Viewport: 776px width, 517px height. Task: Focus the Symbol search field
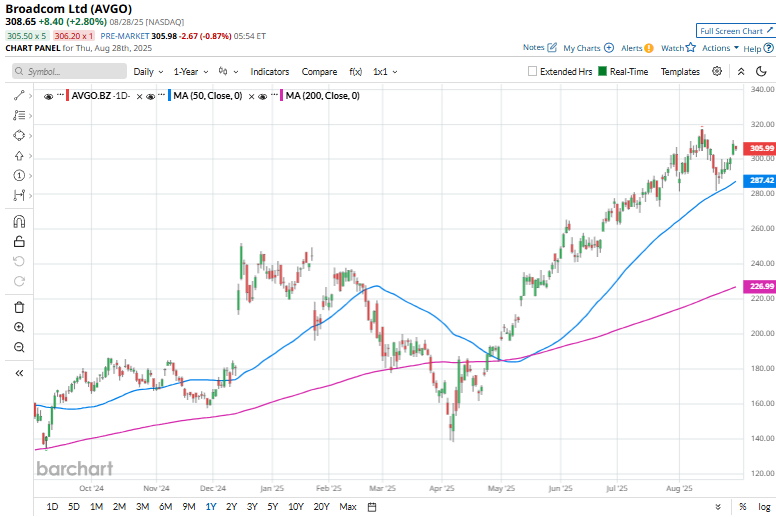click(69, 71)
